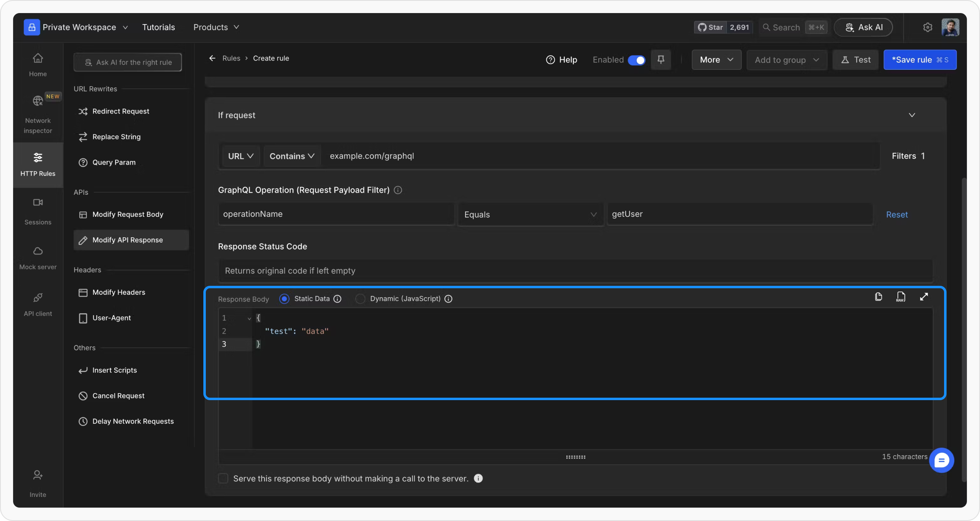Check serve response without calling server
The height and width of the screenshot is (521, 980).
(x=223, y=479)
